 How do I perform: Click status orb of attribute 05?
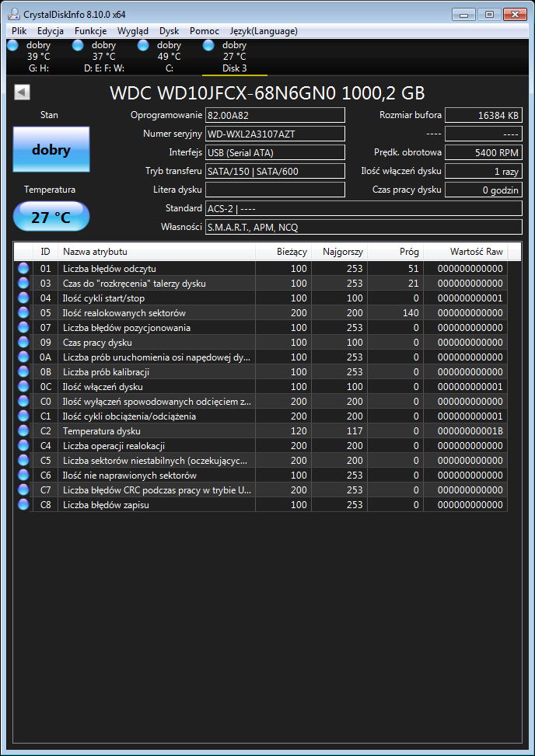tap(23, 313)
